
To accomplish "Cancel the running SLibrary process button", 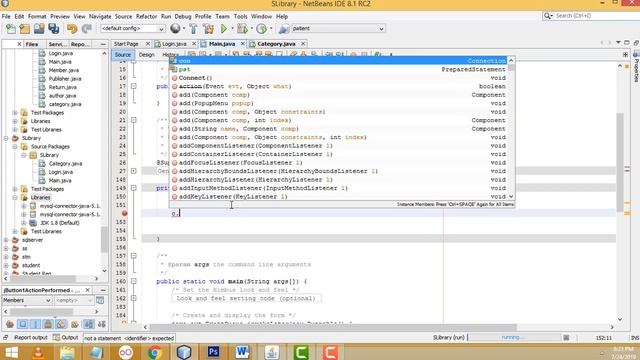I will point(566,338).
